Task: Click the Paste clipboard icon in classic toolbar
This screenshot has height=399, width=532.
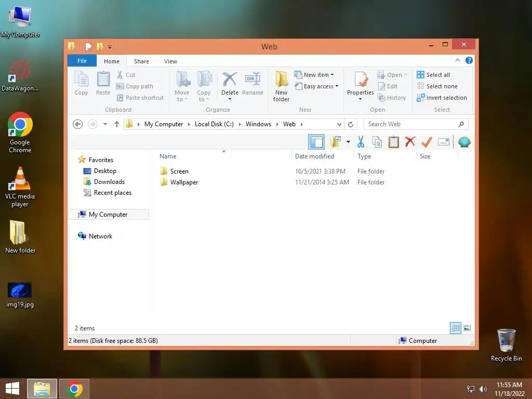Action: click(394, 142)
